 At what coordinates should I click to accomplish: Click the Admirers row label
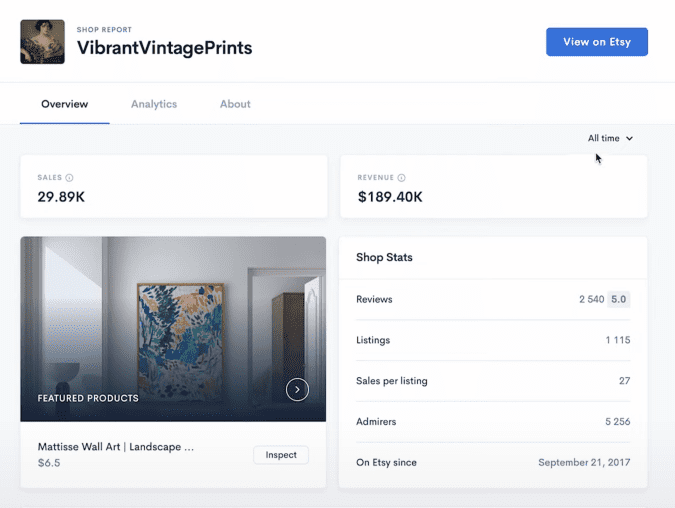(376, 421)
